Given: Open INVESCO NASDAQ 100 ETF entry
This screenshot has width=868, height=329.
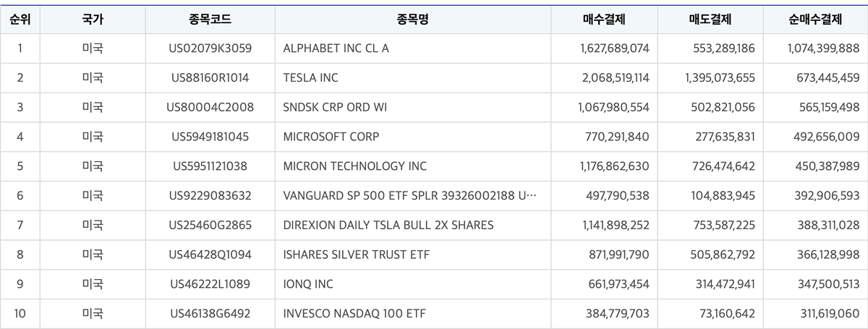Looking at the screenshot, I should tap(351, 314).
